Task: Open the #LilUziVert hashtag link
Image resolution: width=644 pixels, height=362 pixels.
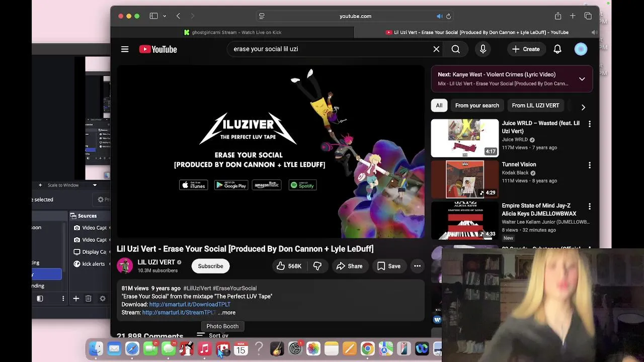Action: click(x=197, y=288)
